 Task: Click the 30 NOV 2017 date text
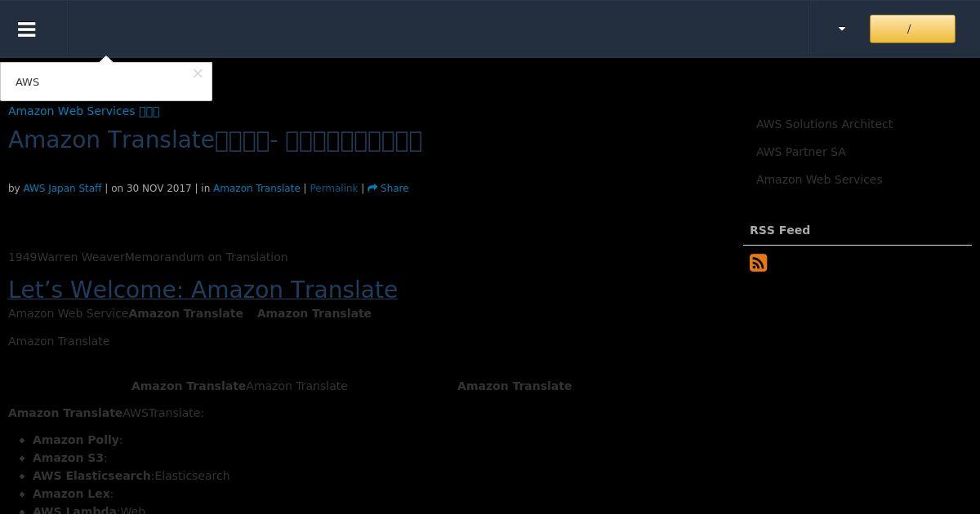click(158, 188)
